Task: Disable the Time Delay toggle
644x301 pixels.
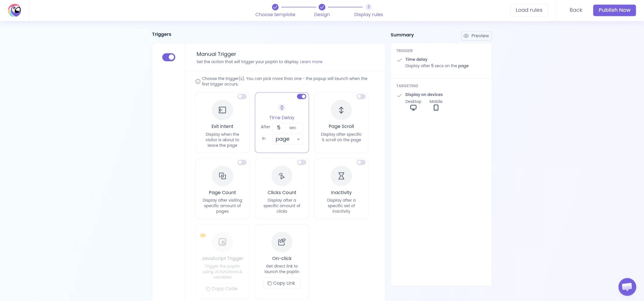Action: (x=301, y=96)
